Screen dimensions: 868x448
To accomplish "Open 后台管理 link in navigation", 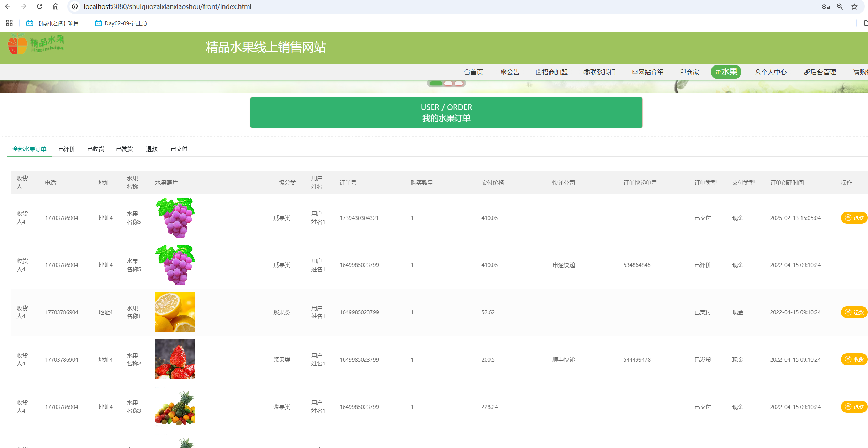I will (820, 72).
